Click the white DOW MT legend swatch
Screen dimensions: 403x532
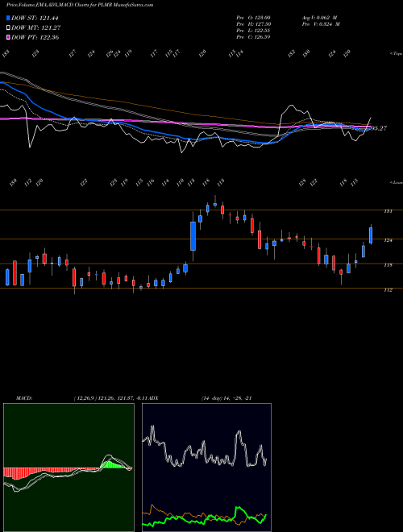(x=8, y=28)
